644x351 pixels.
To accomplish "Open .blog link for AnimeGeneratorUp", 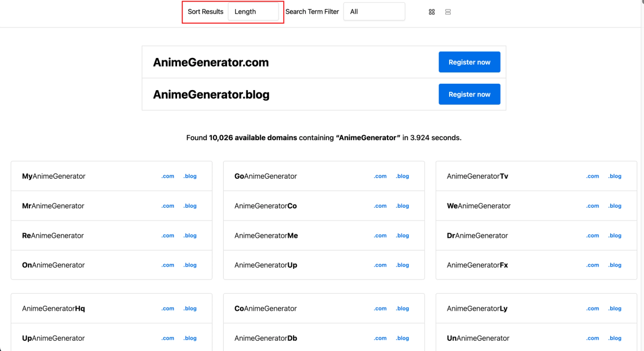I will 402,265.
